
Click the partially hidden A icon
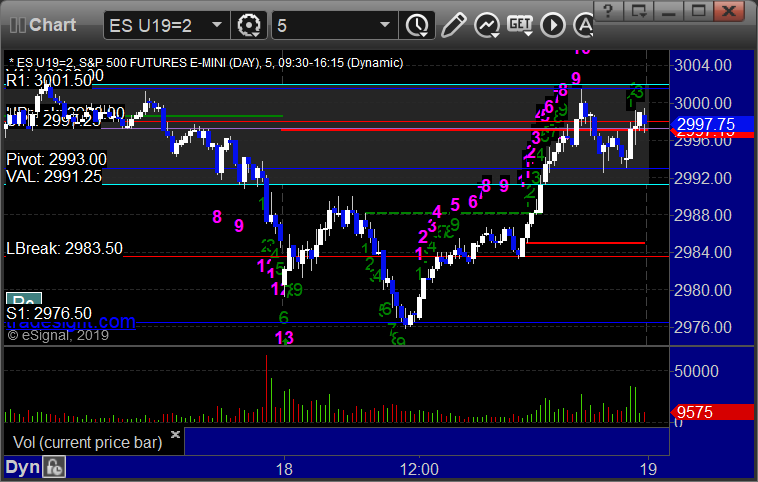(x=583, y=25)
